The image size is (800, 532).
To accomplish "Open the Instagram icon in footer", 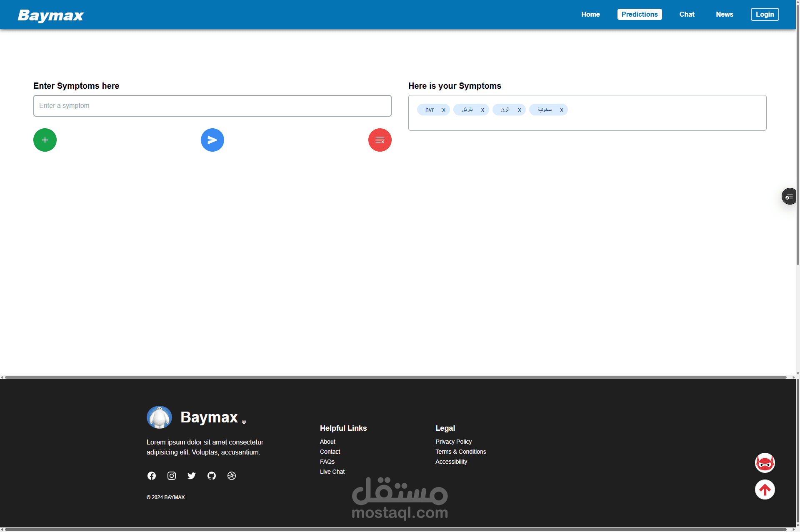I will [172, 476].
